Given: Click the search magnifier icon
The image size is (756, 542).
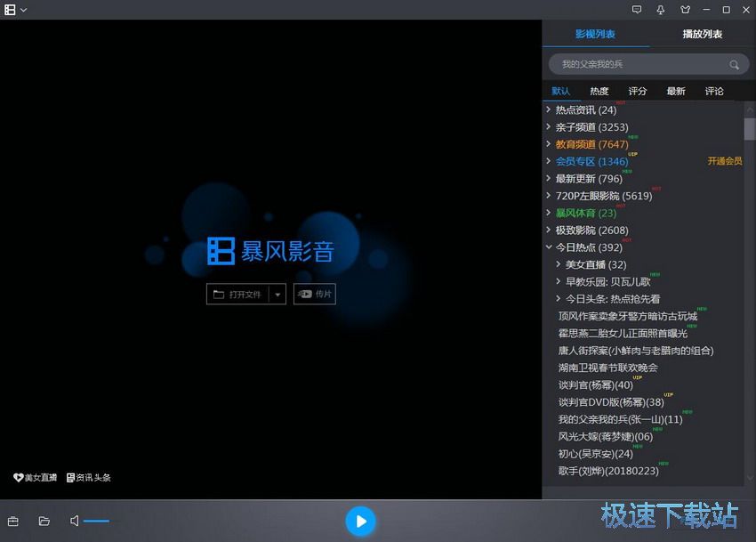Looking at the screenshot, I should click(x=734, y=65).
